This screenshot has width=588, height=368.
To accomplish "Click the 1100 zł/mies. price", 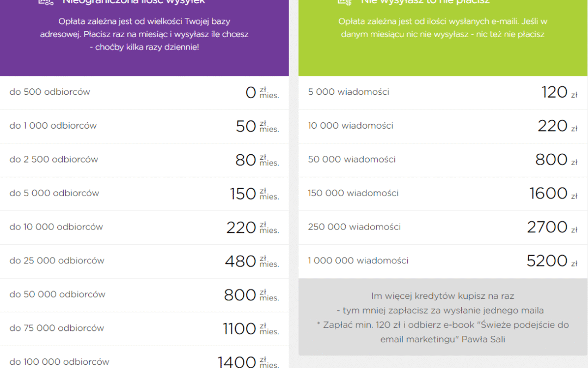I will [x=251, y=329].
